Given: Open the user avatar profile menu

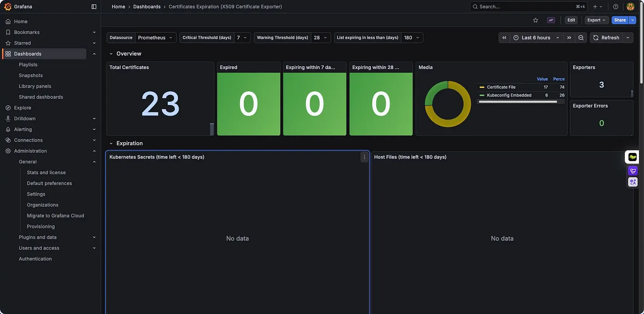Looking at the screenshot, I should pyautogui.click(x=631, y=6).
